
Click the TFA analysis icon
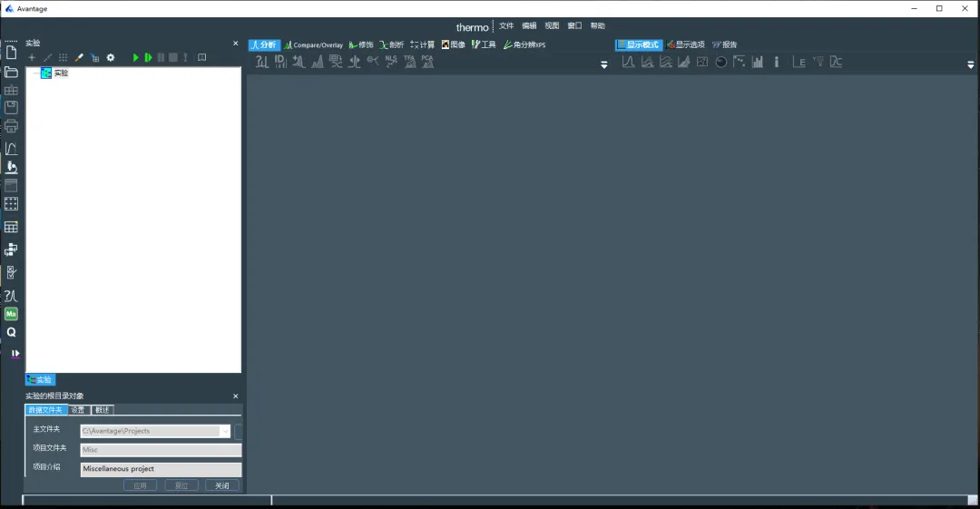(x=409, y=62)
